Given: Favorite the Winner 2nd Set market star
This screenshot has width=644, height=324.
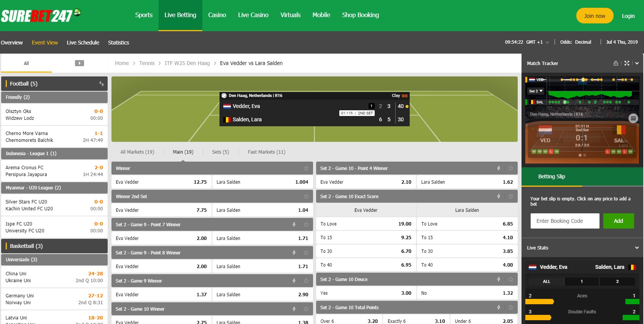Looking at the screenshot, I should 306,196.
